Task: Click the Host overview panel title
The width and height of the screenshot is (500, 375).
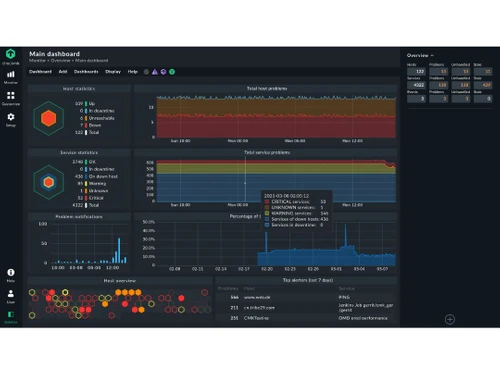Action: click(120, 281)
